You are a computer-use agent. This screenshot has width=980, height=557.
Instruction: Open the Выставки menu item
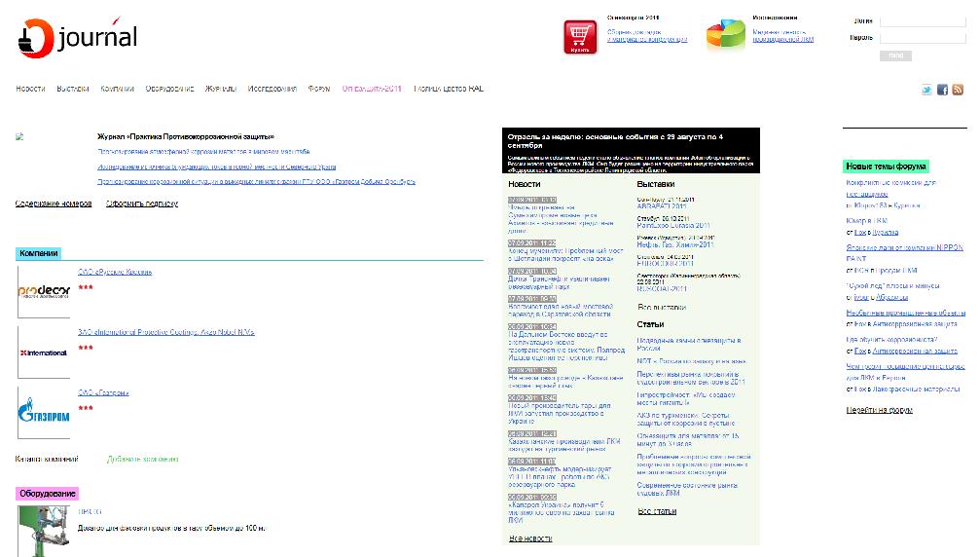[x=72, y=89]
